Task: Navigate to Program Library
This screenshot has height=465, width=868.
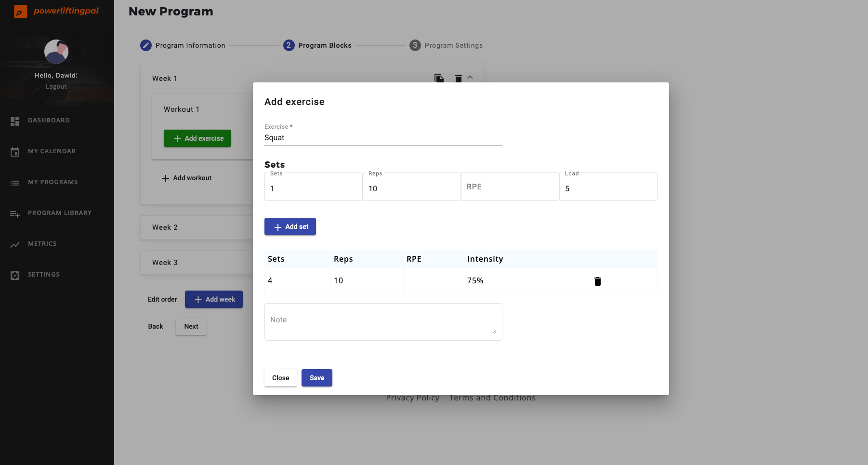Action: coord(60,213)
